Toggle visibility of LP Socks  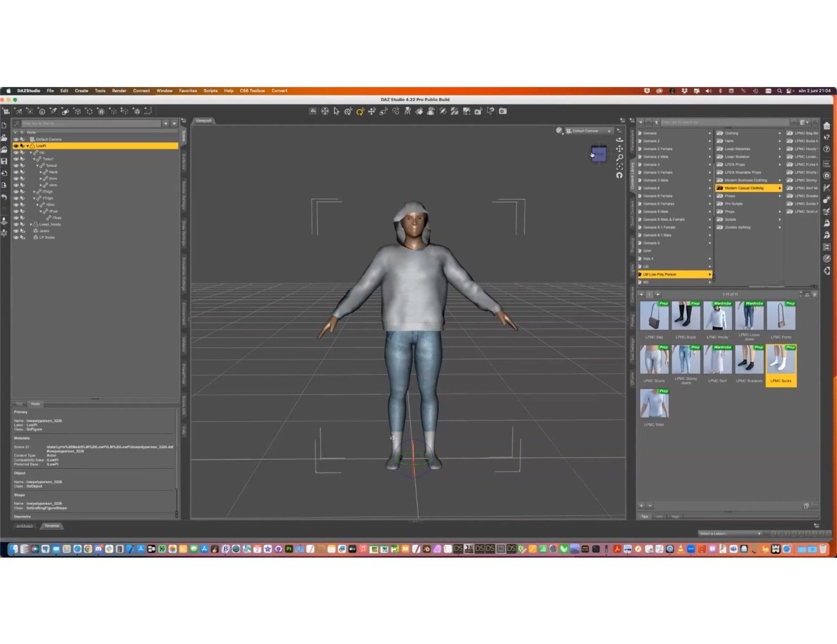(16, 237)
